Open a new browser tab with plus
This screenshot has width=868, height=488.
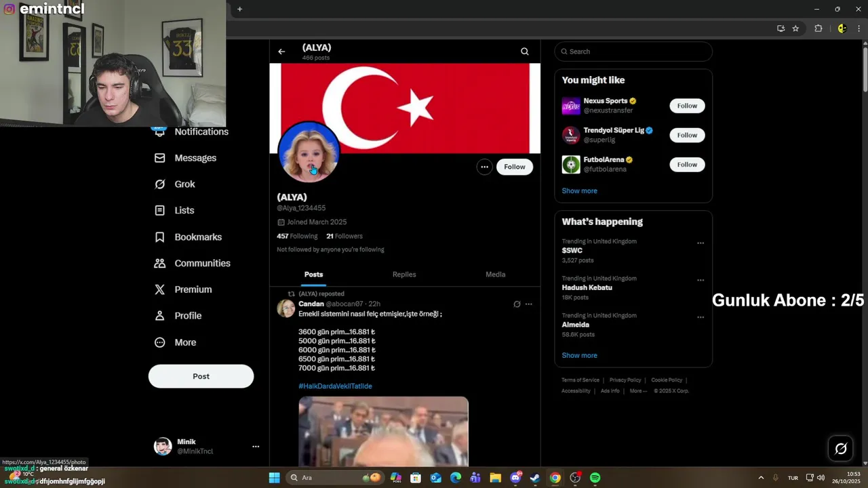pyautogui.click(x=239, y=9)
